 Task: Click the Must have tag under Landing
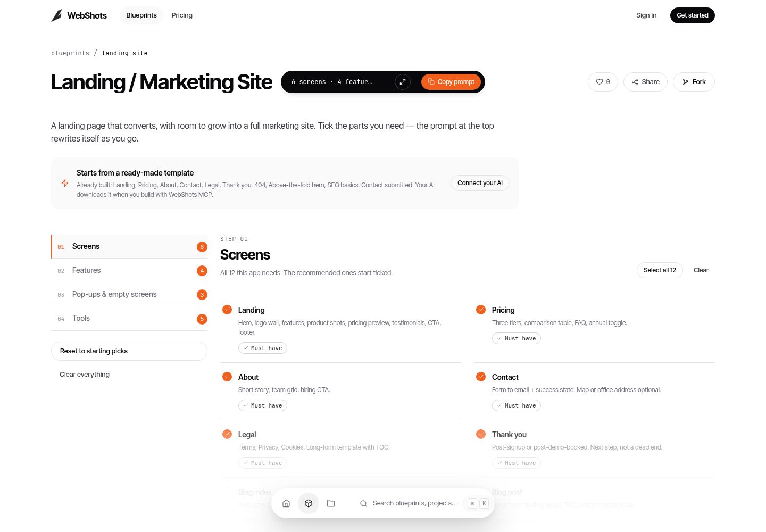(263, 348)
